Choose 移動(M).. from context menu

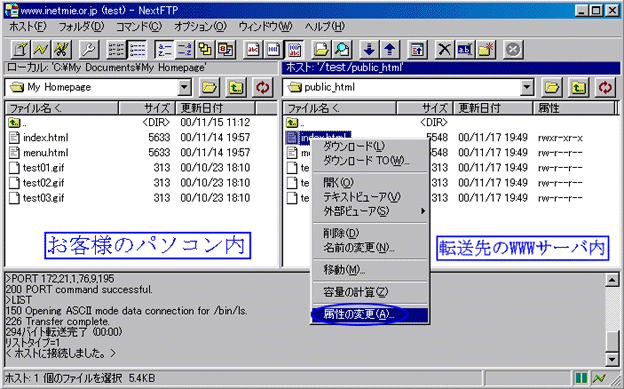click(x=370, y=270)
